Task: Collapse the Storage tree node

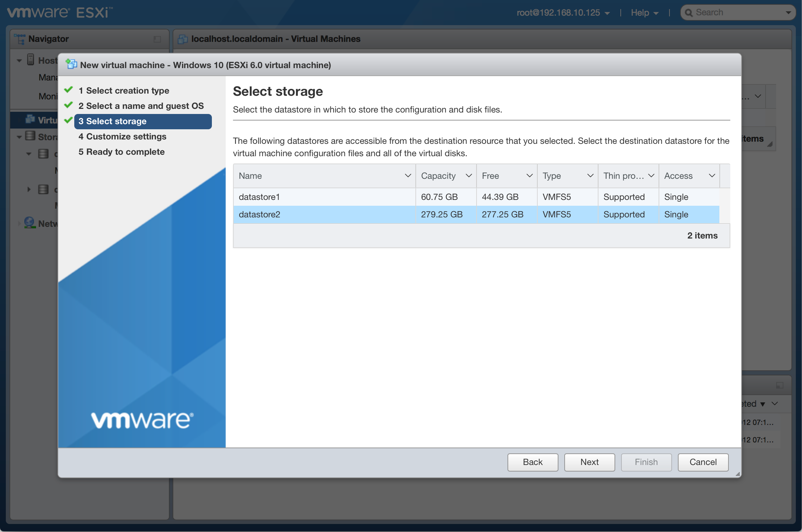Action: [x=19, y=137]
